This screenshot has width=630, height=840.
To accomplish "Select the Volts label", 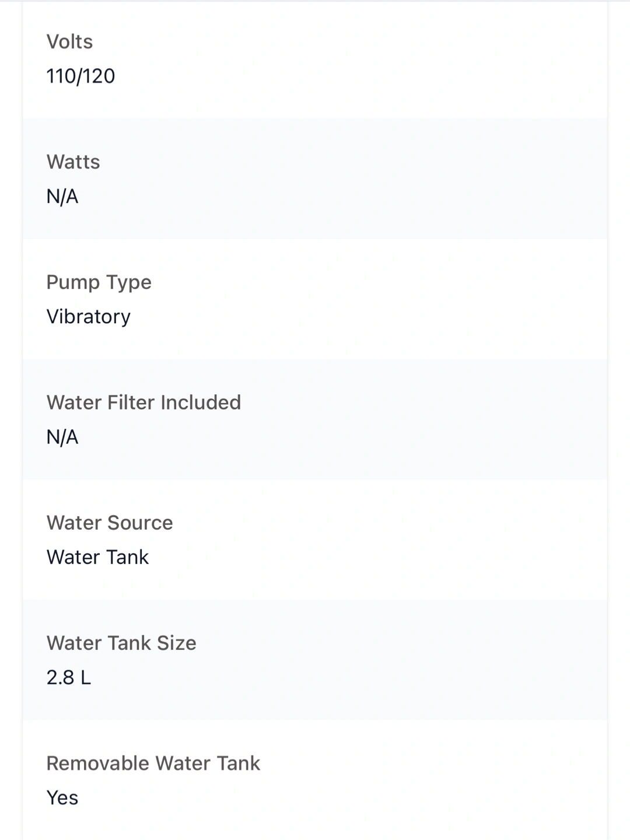I will pyautogui.click(x=69, y=42).
